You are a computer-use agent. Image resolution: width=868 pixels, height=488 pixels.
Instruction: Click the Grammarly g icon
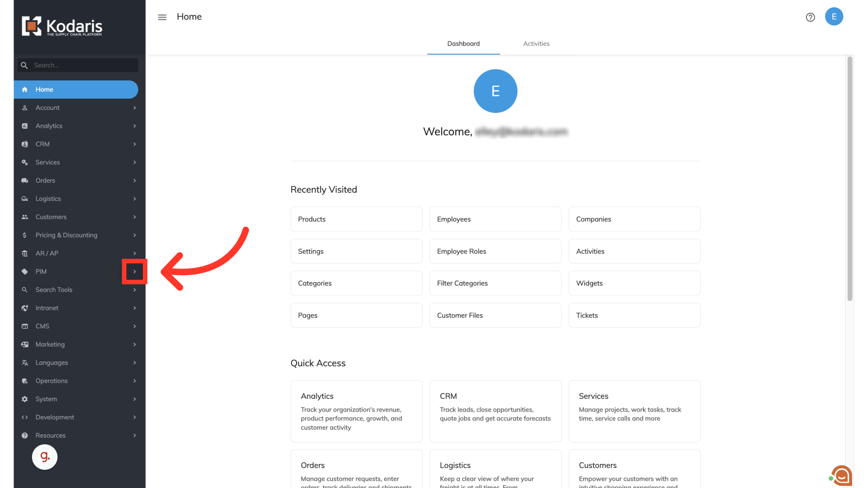[x=45, y=457]
